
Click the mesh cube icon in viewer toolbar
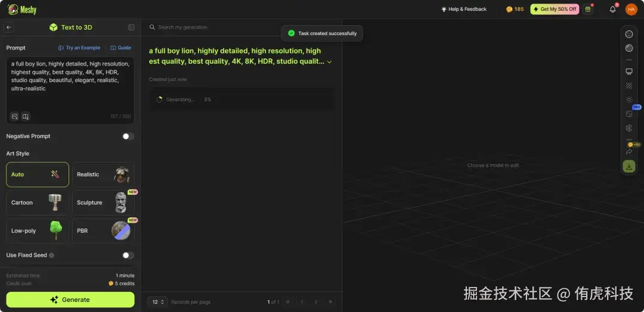(629, 128)
